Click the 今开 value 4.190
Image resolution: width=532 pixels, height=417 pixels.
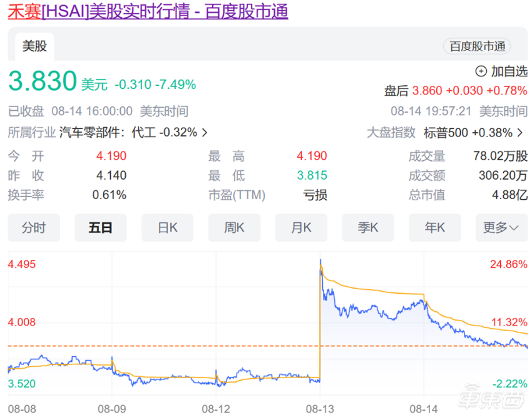[x=111, y=156]
